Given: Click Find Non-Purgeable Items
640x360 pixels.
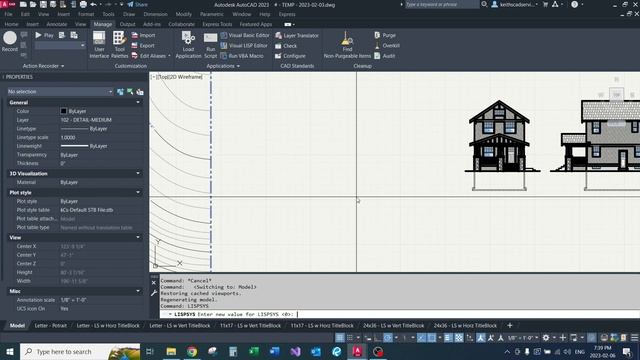Looking at the screenshot, I should pyautogui.click(x=347, y=45).
